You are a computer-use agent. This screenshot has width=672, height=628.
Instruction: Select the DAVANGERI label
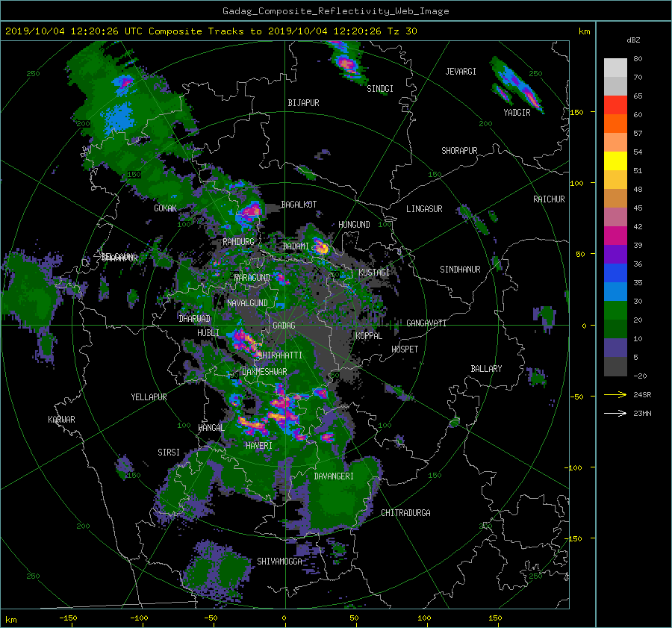334,476
